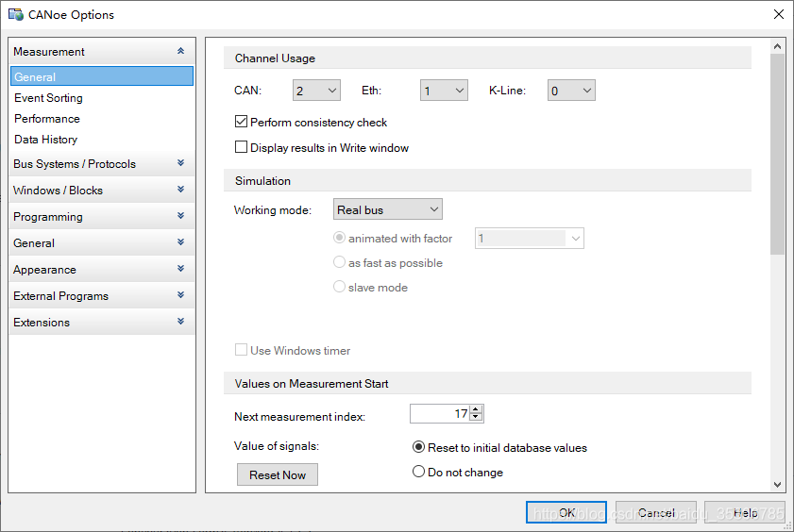Image resolution: width=794 pixels, height=532 pixels.
Task: Select slave mode option
Action: [x=339, y=286]
